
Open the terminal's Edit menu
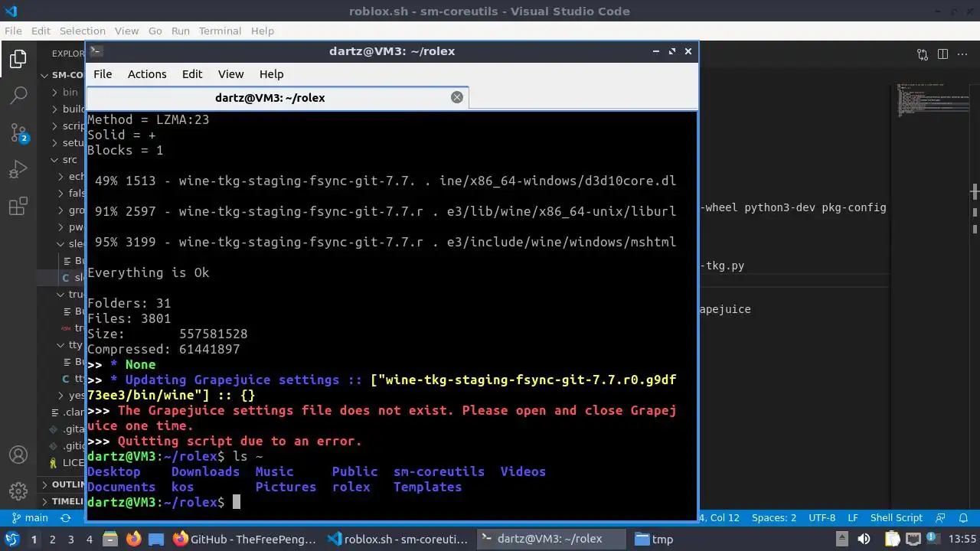coord(192,73)
